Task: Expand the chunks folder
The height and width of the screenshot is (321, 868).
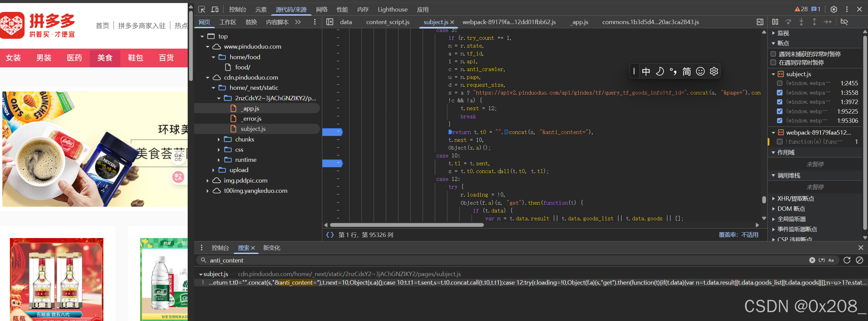Action: (x=219, y=139)
